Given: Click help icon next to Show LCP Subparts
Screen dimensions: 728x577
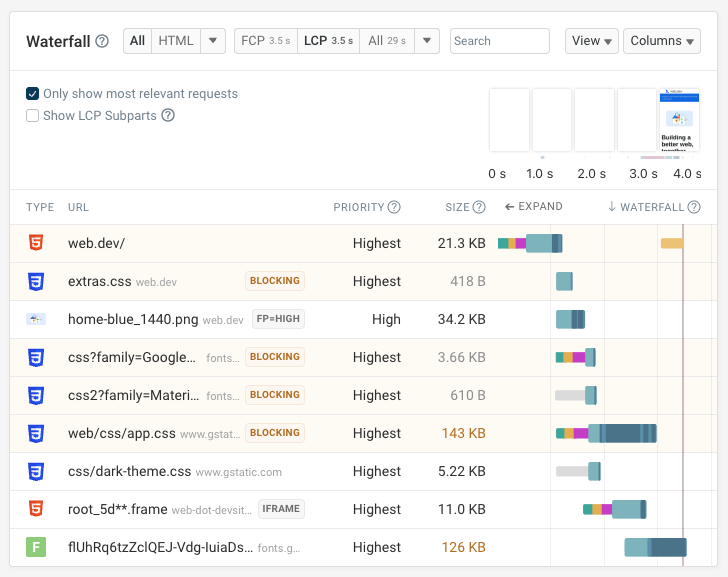Looking at the screenshot, I should [168, 115].
